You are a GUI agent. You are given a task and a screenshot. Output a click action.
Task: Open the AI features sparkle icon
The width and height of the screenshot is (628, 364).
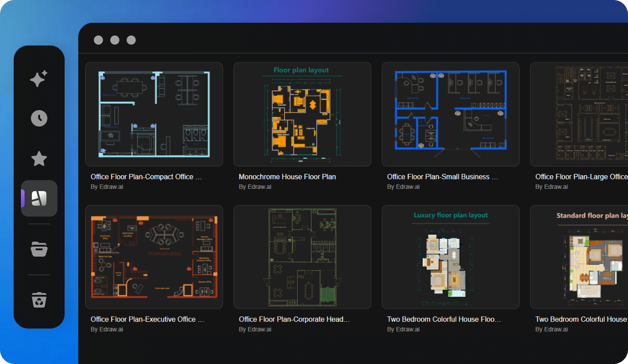(39, 78)
